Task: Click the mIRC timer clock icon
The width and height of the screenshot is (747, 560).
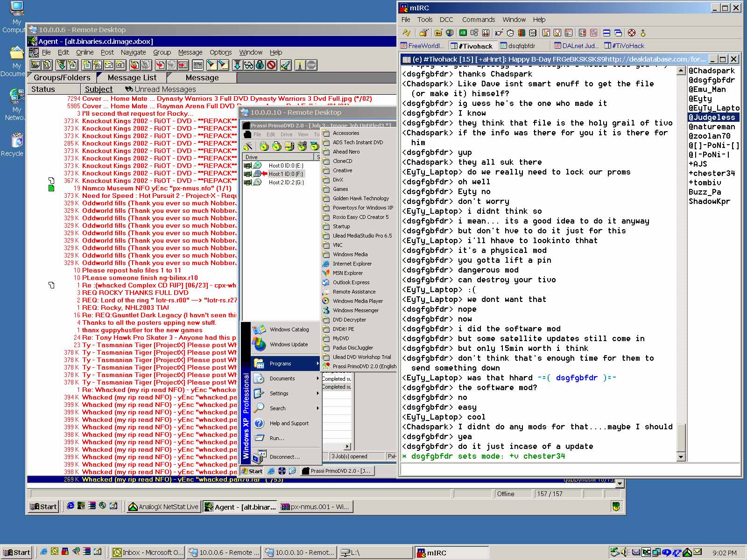Action: pos(510,33)
